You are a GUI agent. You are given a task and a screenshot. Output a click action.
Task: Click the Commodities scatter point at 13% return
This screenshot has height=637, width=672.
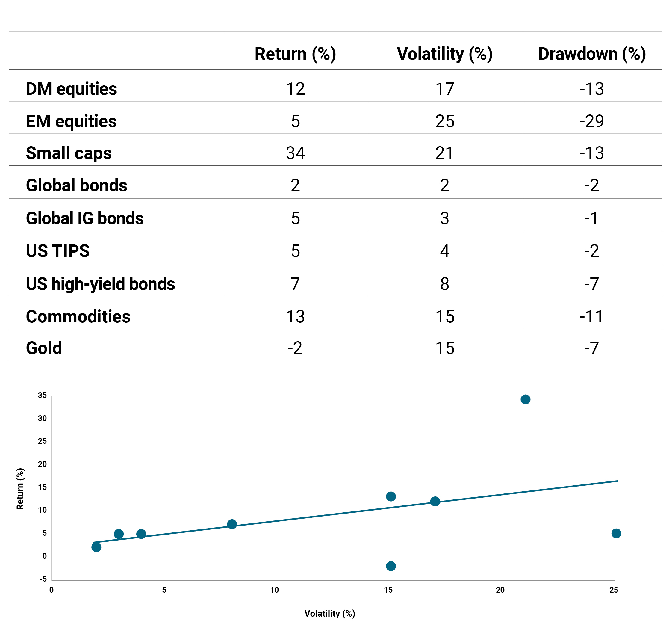coord(391,496)
